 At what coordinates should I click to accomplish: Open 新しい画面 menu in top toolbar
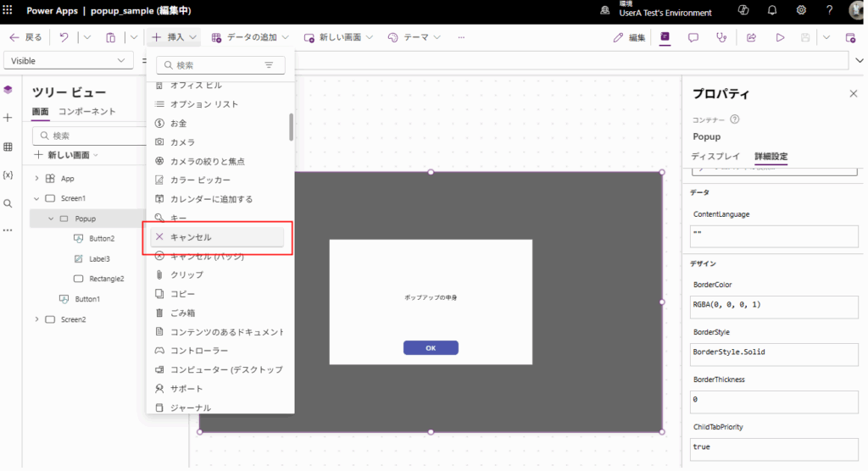338,37
